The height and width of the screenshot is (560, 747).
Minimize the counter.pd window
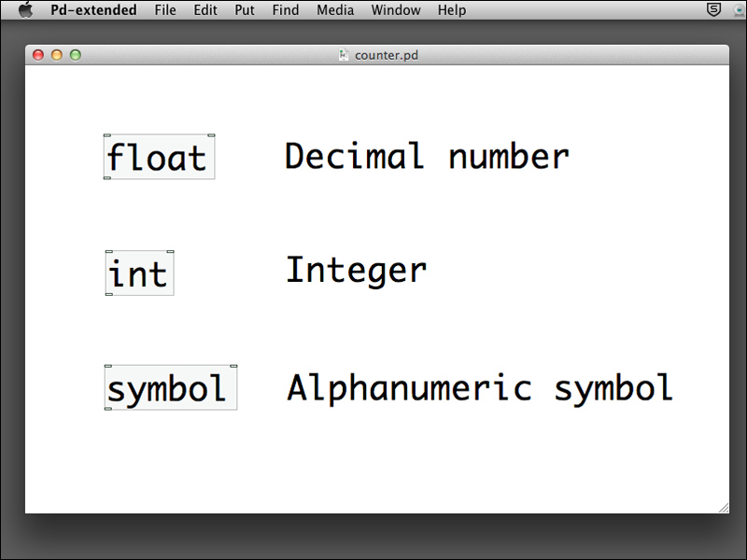(57, 55)
